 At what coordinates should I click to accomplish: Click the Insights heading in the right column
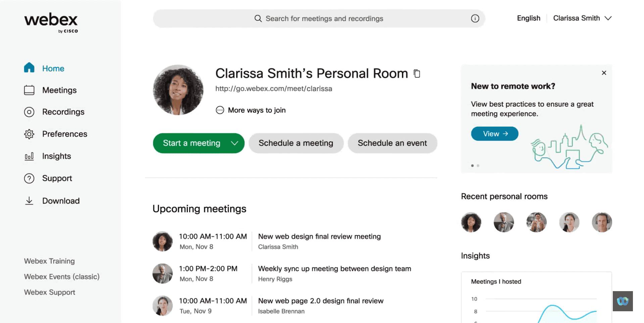[475, 256]
